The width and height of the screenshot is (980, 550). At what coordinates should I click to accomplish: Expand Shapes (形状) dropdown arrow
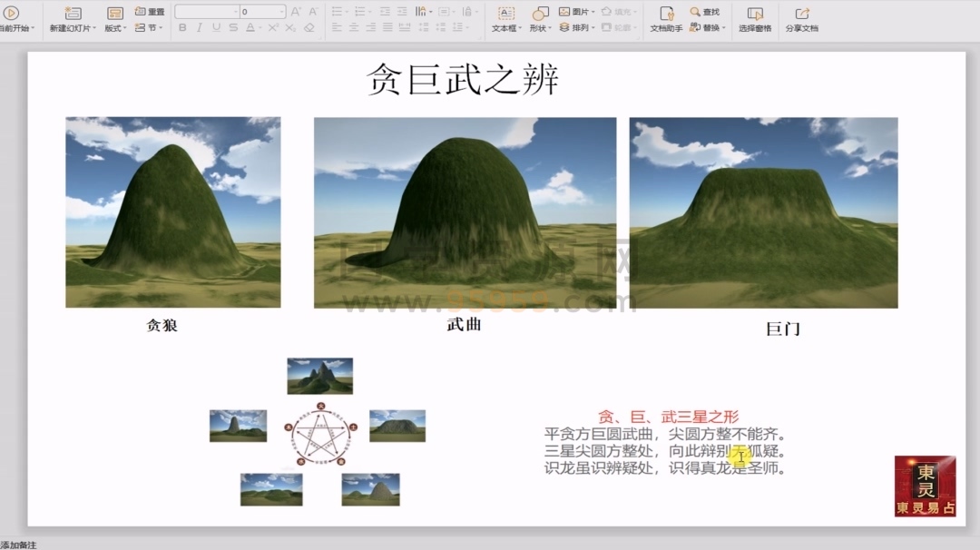point(549,28)
